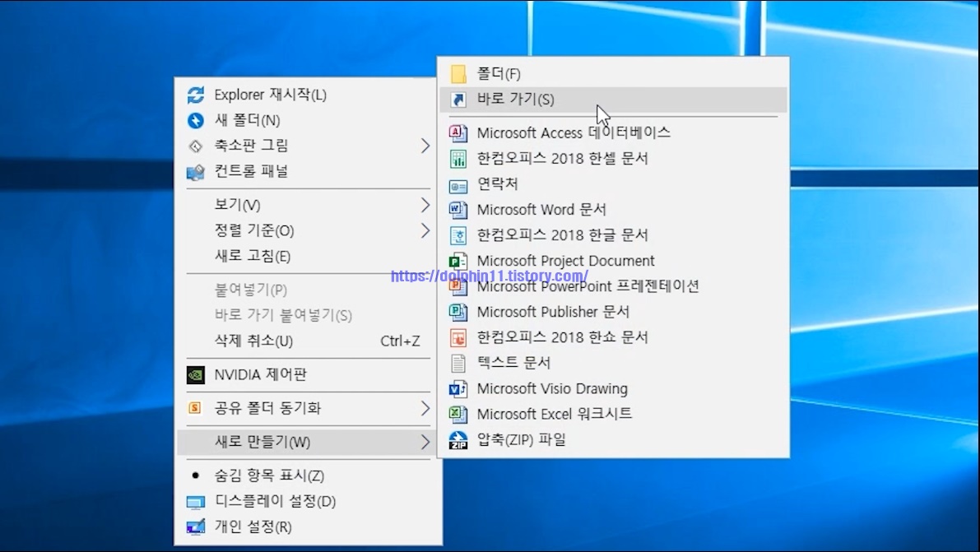
Task: Expand the 보기(V) submenu arrow
Action: tap(425, 204)
